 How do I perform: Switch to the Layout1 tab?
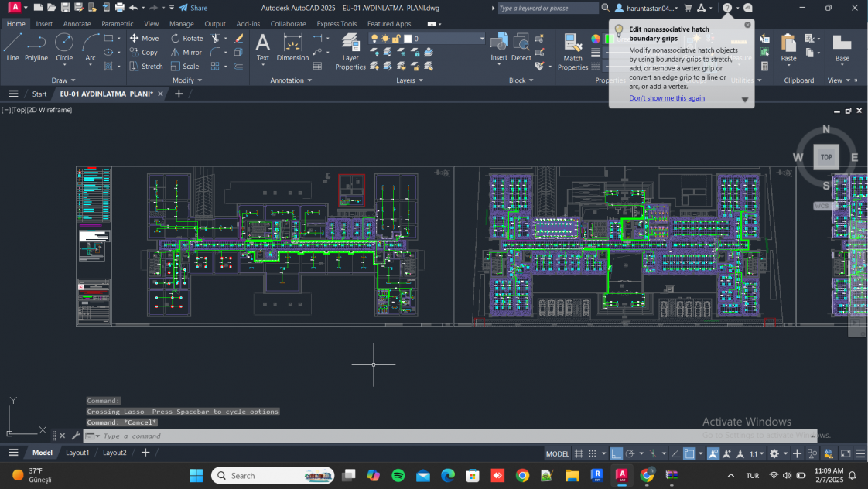[77, 453]
